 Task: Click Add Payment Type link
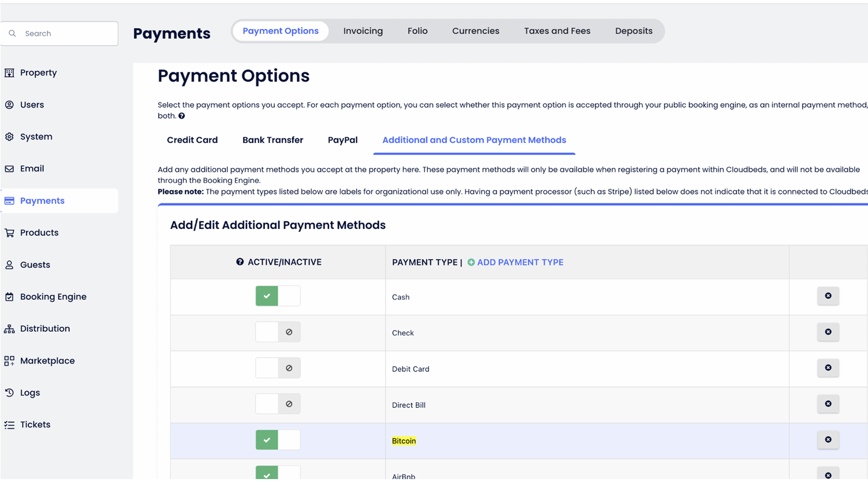[x=515, y=262]
